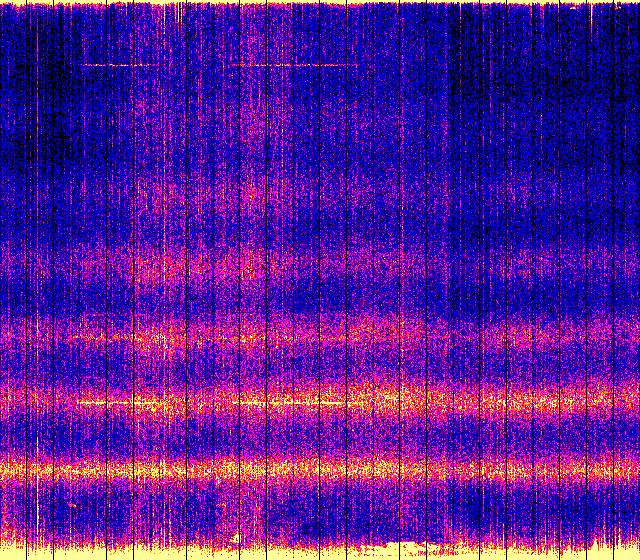Click the bright narrow streak at second band's center
The image size is (640, 560).
[290, 402]
